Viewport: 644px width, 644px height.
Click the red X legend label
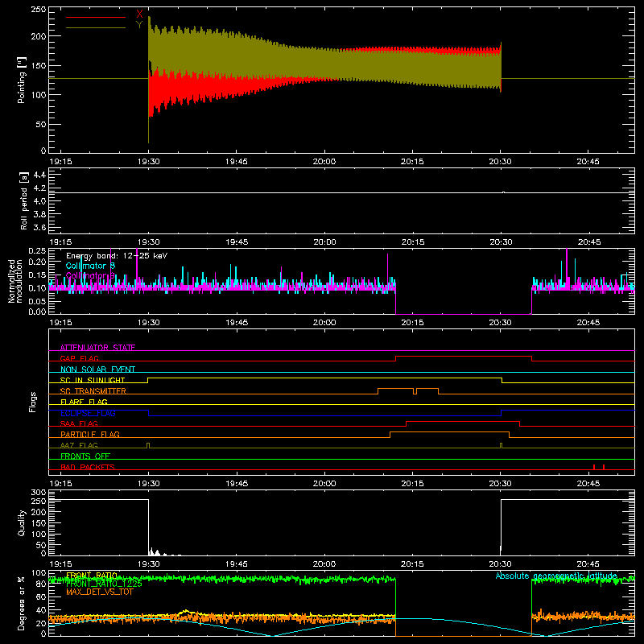139,14
